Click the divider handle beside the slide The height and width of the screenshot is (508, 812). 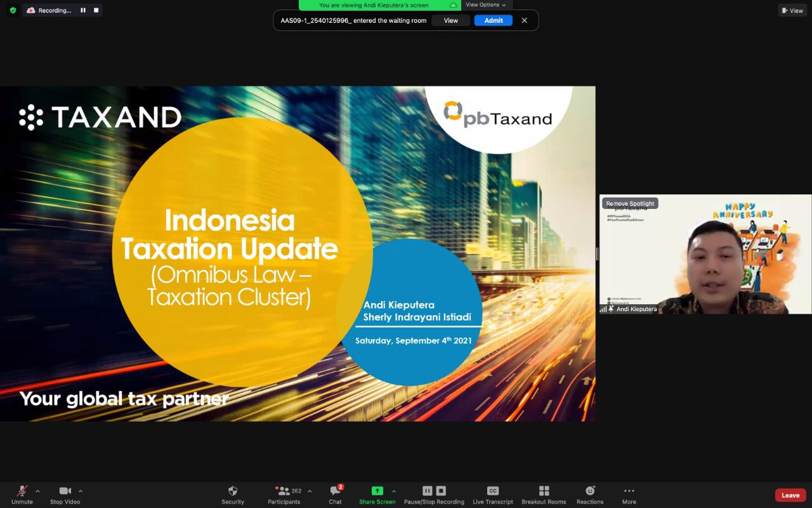point(597,254)
